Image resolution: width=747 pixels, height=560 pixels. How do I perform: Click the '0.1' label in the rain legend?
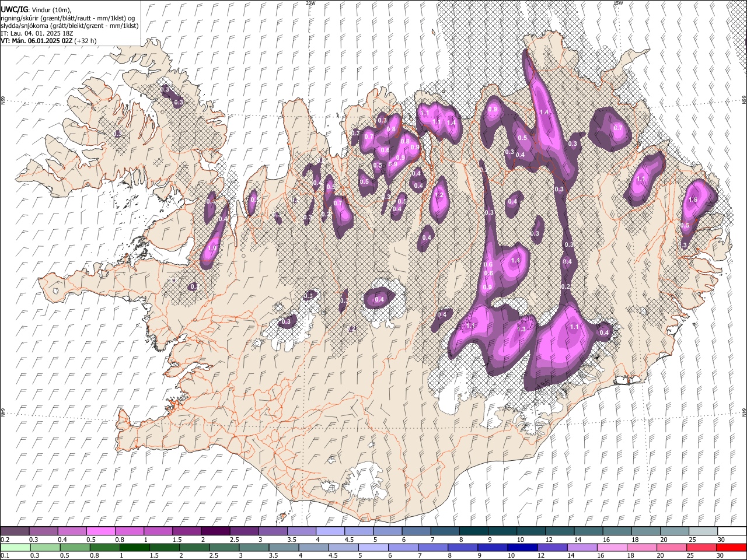pos(5,555)
